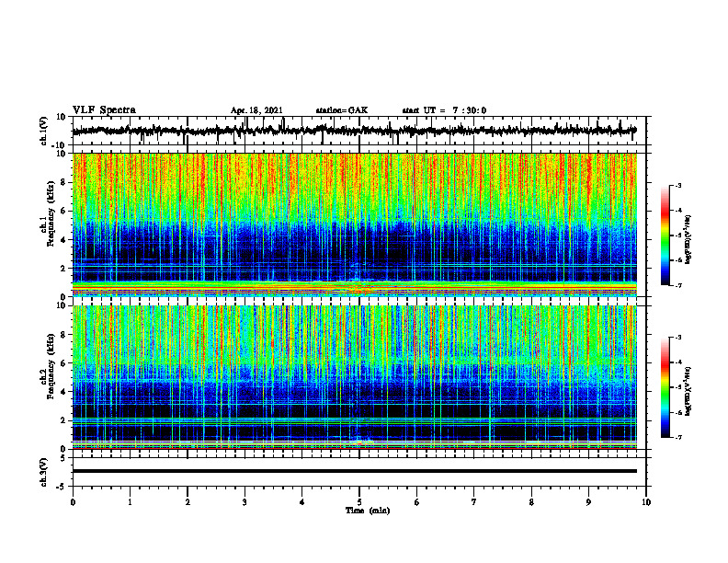Click the "VLF Spectra" title text
Image resolution: width=728 pixels, height=563 pixels.
105,110
